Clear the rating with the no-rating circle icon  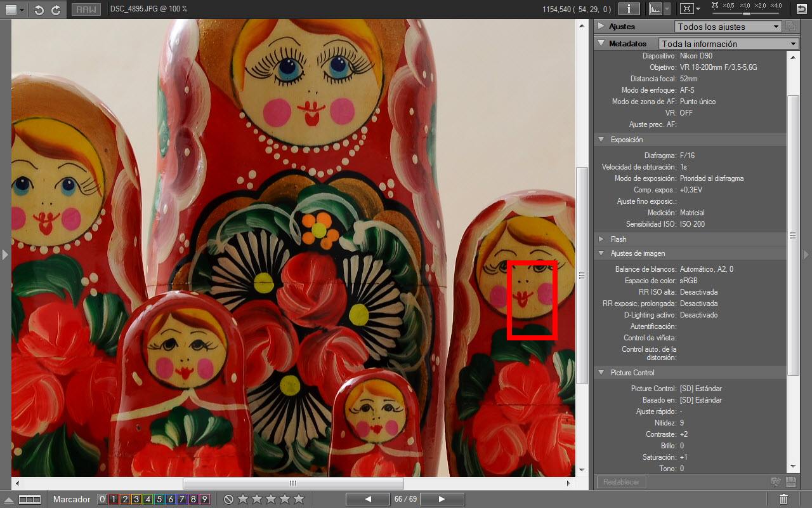229,499
